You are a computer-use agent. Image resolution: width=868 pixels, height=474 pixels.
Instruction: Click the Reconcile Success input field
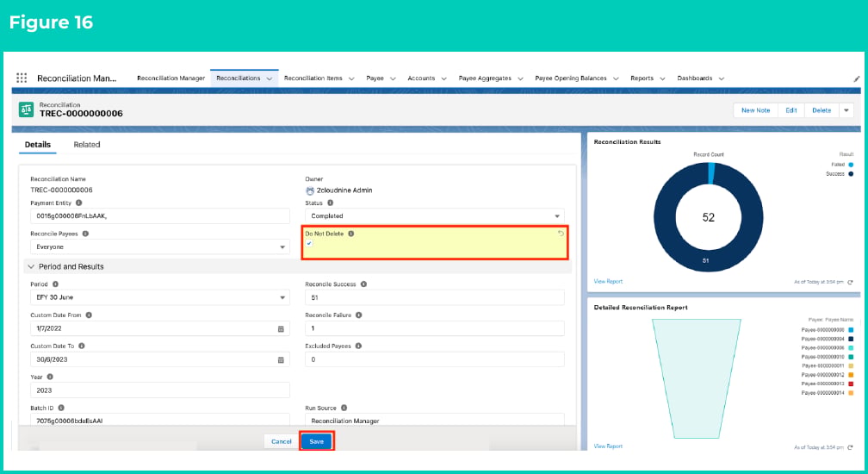coord(435,297)
